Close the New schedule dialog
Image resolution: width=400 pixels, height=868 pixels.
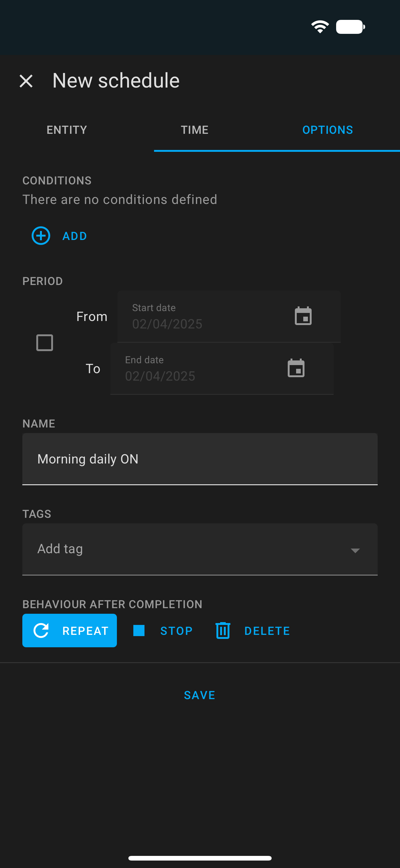[x=26, y=81]
